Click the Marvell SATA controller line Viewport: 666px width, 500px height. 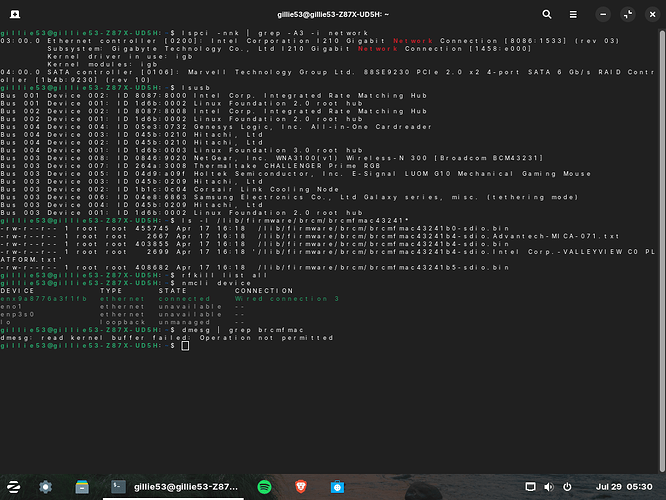[x=328, y=76]
